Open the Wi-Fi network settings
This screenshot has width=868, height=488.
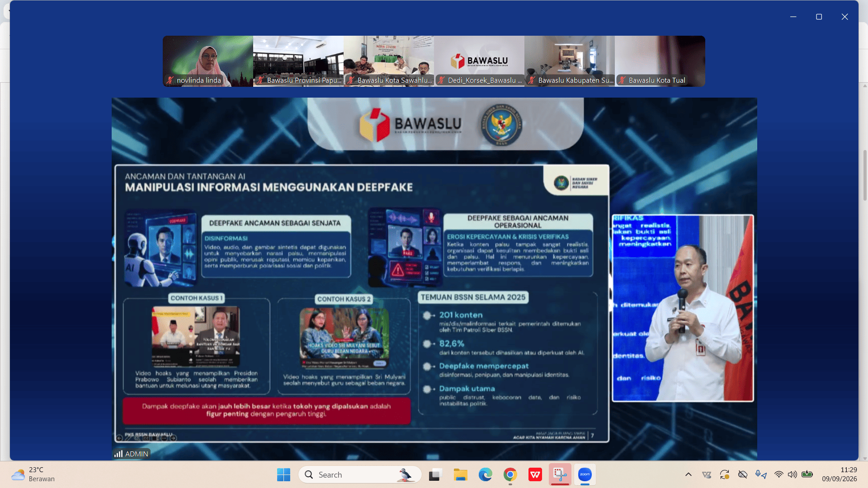click(778, 474)
